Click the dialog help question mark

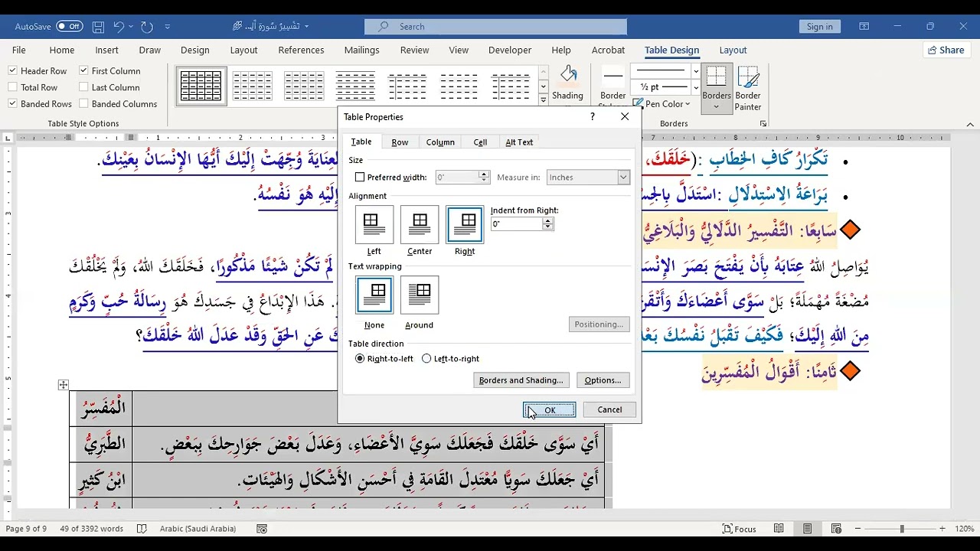coord(593,116)
